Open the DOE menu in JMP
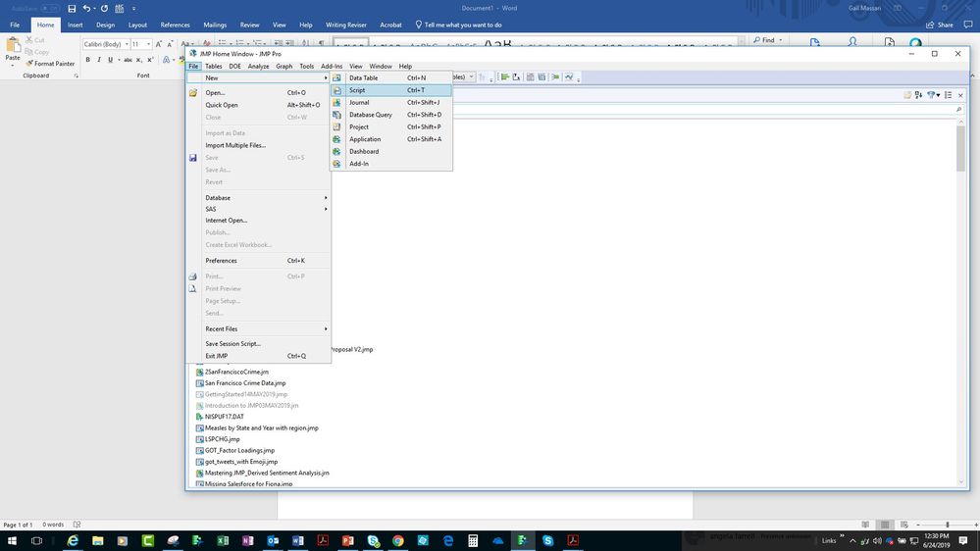The height and width of the screenshot is (551, 980). 235,67
